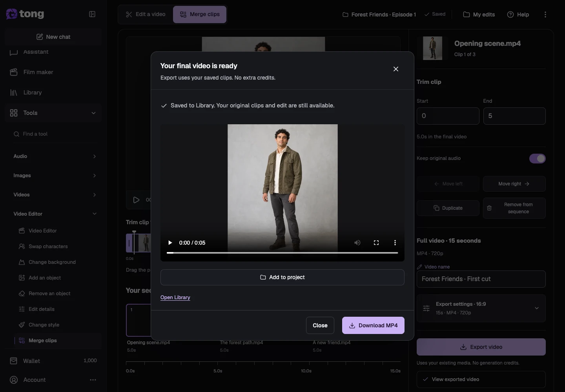The image size is (565, 392).
Task: Collapse the Video Editor category
Action: click(x=55, y=214)
